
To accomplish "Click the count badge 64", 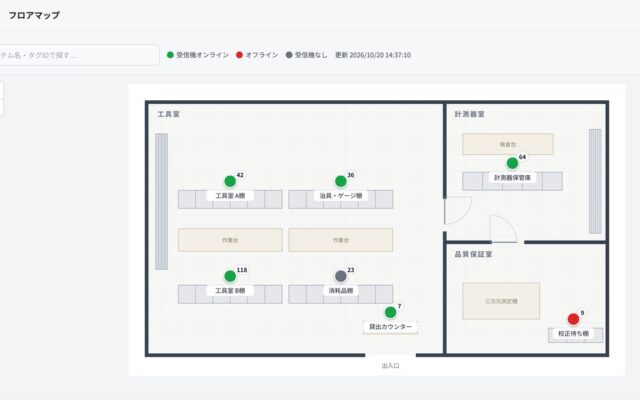I will 522,157.
